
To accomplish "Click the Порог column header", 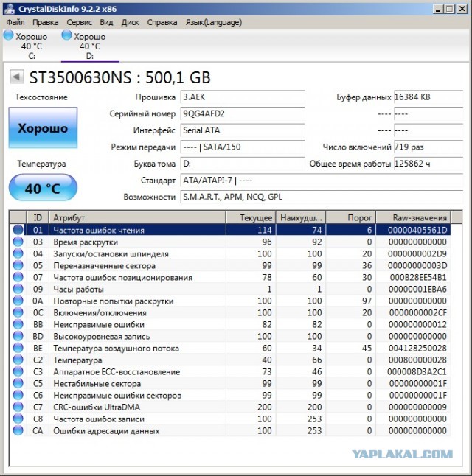I will point(351,217).
